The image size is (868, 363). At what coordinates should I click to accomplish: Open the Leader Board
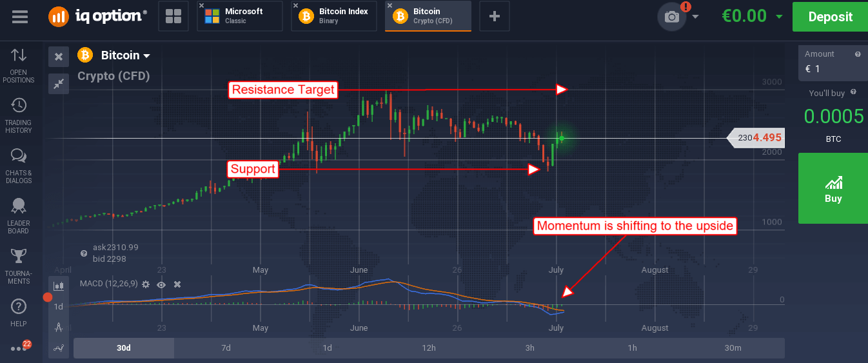19,217
